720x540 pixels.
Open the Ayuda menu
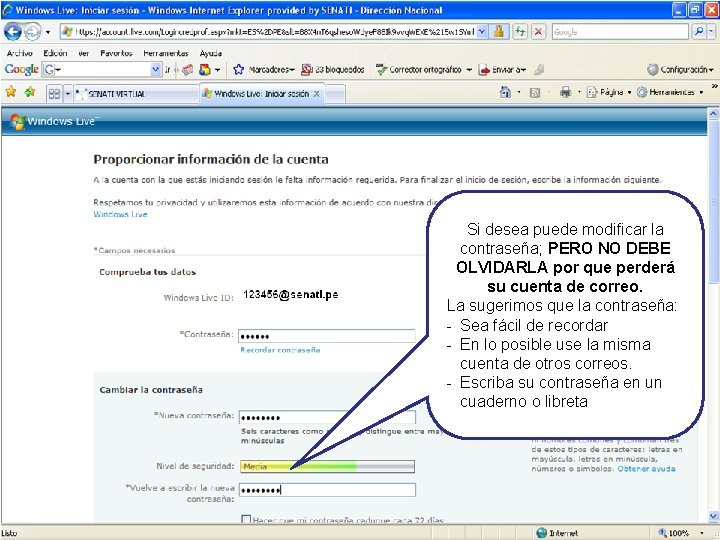pyautogui.click(x=211, y=53)
